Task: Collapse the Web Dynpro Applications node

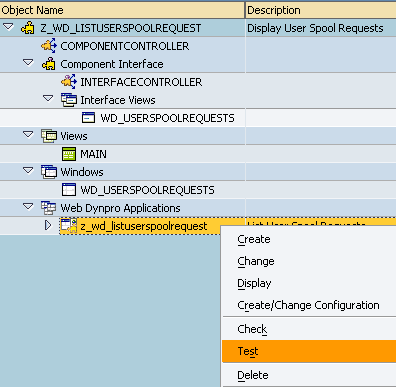Action: click(x=28, y=207)
